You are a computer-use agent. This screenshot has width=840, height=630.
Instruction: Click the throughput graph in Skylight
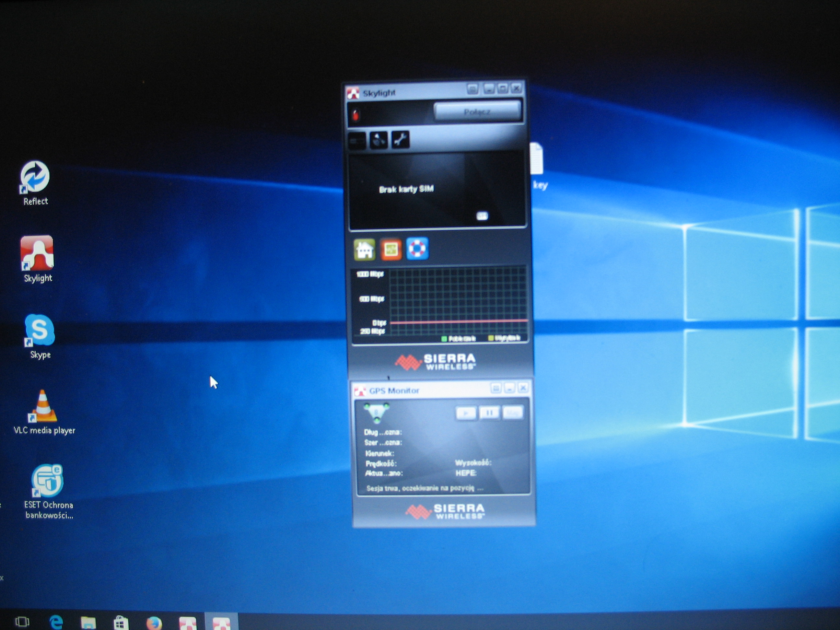[x=457, y=301]
